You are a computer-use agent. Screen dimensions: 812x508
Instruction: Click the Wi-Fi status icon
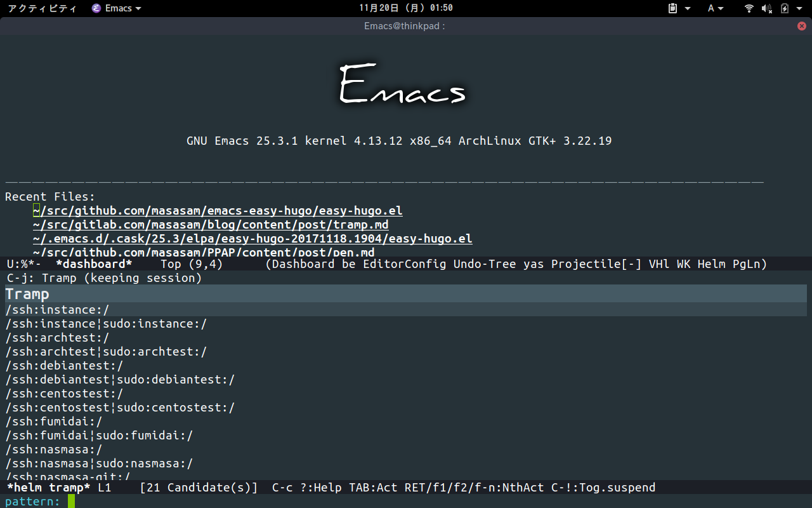749,8
